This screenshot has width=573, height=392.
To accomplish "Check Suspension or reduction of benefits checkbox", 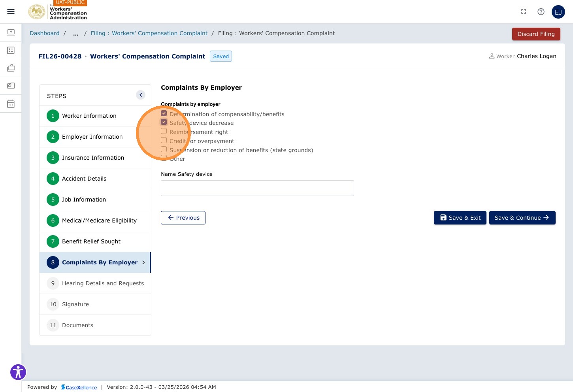I will click(x=164, y=149).
